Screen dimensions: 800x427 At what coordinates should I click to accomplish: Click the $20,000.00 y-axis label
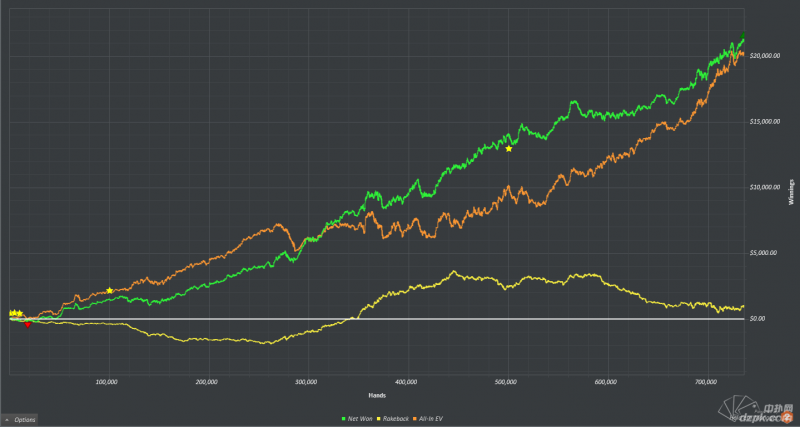pos(764,56)
